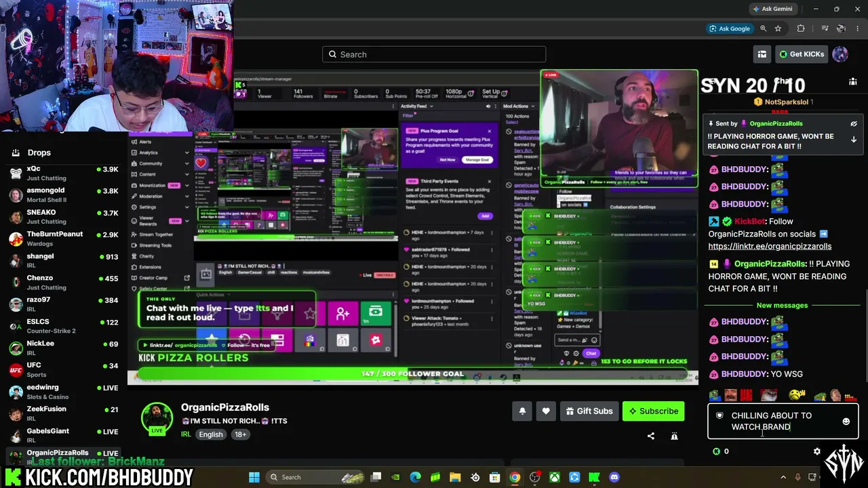Click UFC logo avatar in sidebar
Viewport: 868px width, 488px height.
(16, 370)
